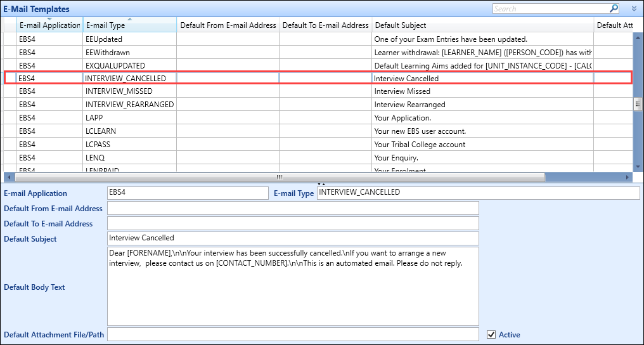The height and width of the screenshot is (345, 644).
Task: Click the 'Your Tribal College account' subject cell
Action: coord(483,145)
